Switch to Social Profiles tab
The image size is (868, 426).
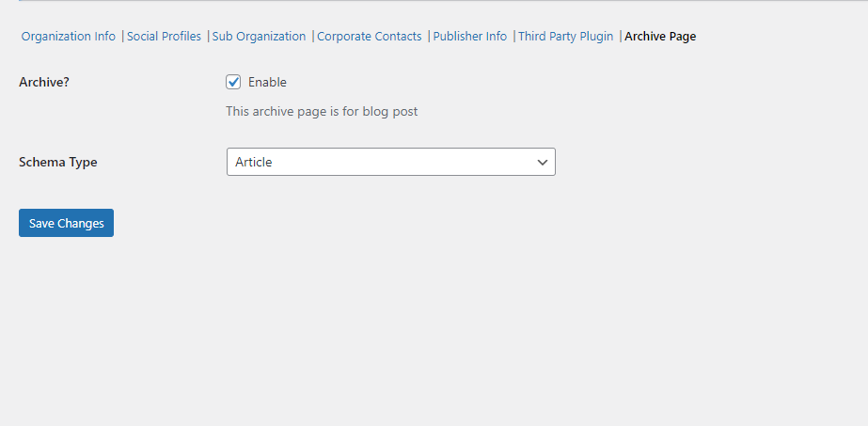[x=164, y=37]
